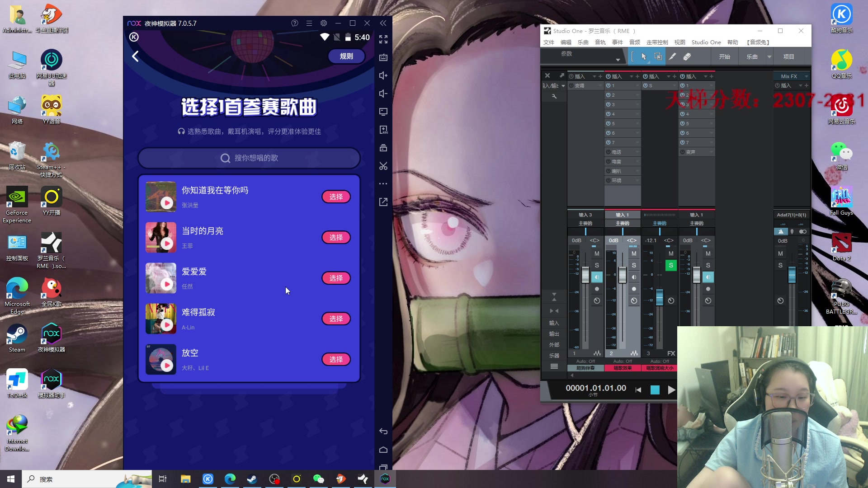Detach the mixer console with arrow icon
The height and width of the screenshot is (488, 868).
562,75
